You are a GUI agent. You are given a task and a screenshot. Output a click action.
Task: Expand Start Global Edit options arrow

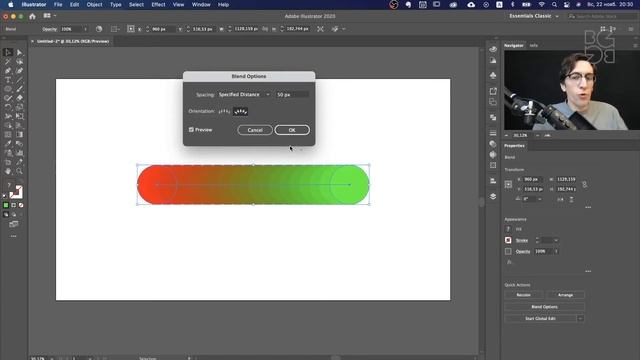[x=580, y=318]
